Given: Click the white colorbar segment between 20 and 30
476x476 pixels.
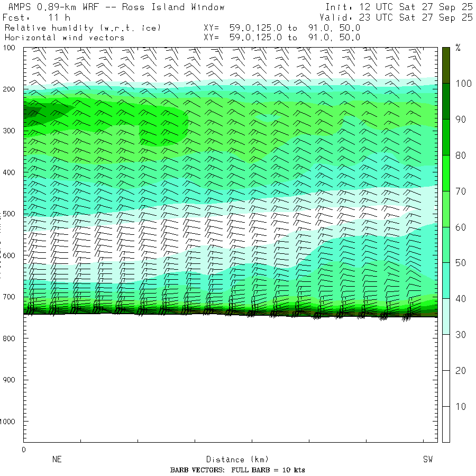Looking at the screenshot, I should coord(446,352).
